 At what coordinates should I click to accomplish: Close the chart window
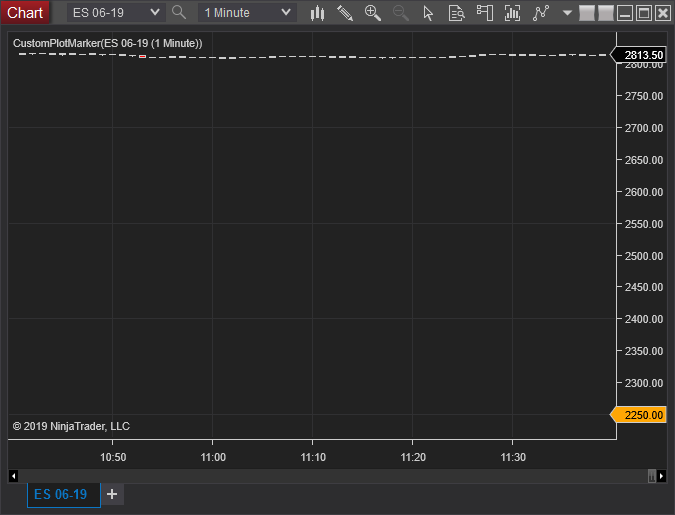point(663,13)
